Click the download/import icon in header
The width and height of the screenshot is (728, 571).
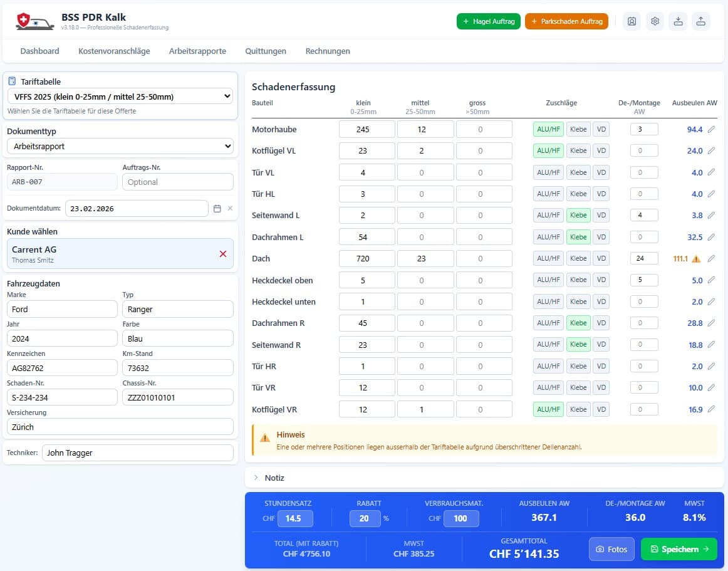click(678, 21)
